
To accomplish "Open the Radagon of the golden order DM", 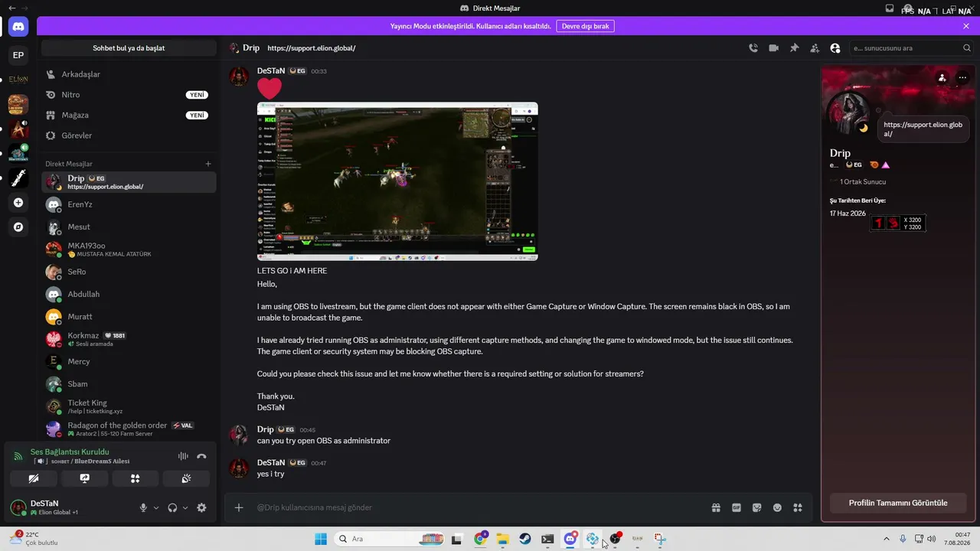I will 129,429.
